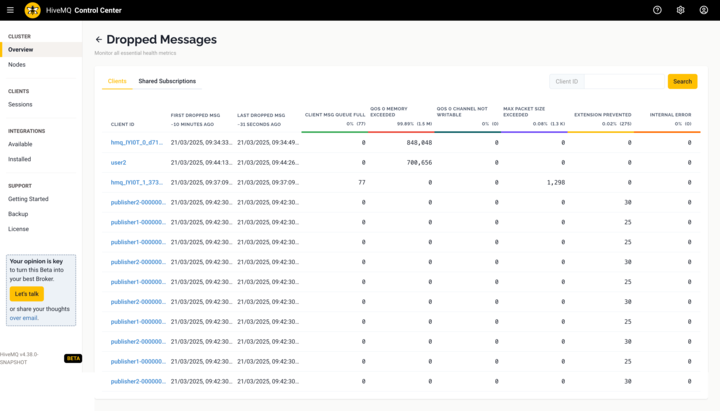The image size is (720, 411).
Task: Select the 77 queue full value
Action: [362, 182]
